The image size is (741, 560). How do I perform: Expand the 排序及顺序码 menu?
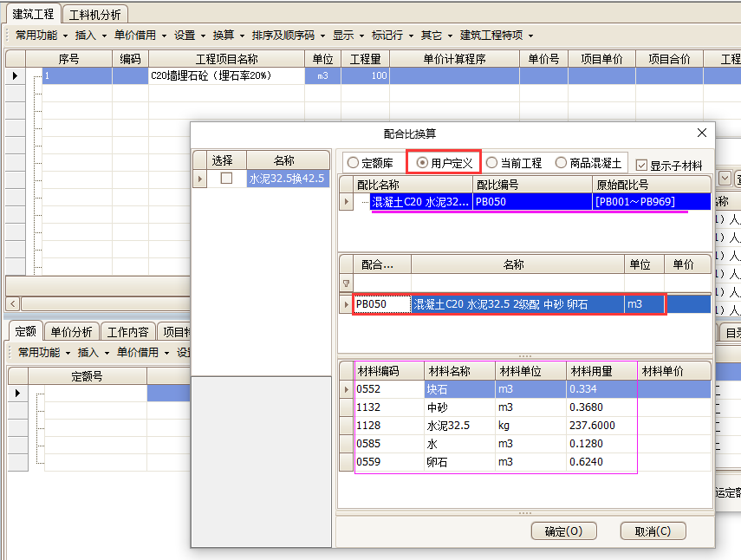tap(288, 36)
